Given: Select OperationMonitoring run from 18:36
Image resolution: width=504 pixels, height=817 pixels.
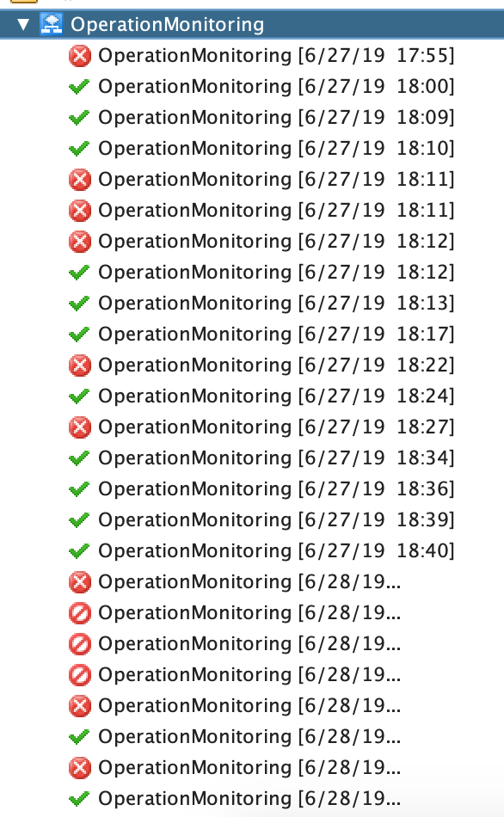Looking at the screenshot, I should [x=276, y=488].
